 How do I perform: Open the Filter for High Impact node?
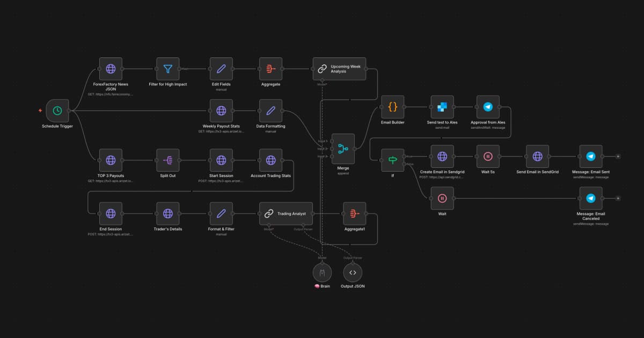coord(167,69)
